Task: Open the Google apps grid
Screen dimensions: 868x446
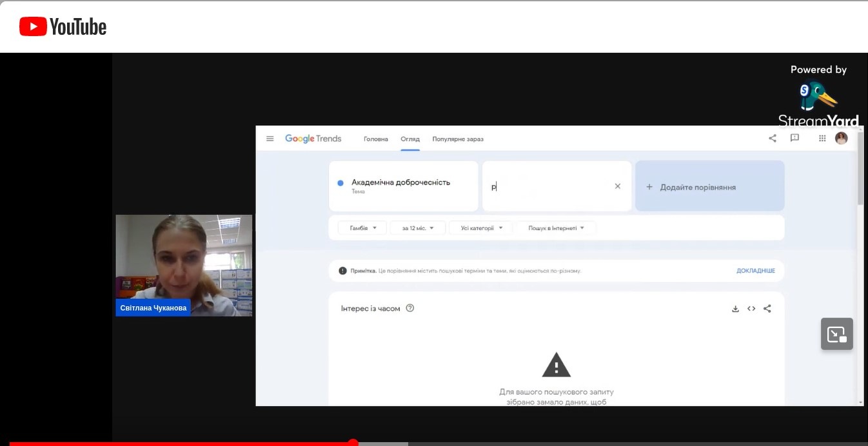Action: (x=822, y=138)
